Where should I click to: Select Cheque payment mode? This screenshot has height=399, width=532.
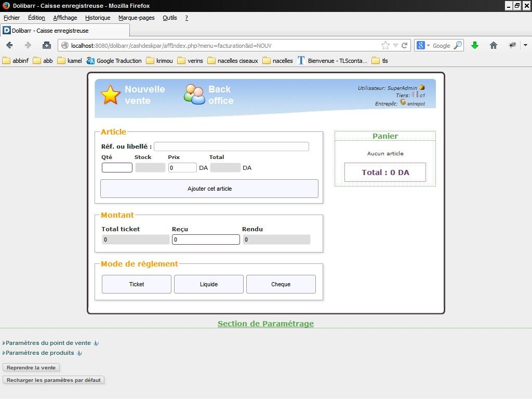(x=281, y=284)
